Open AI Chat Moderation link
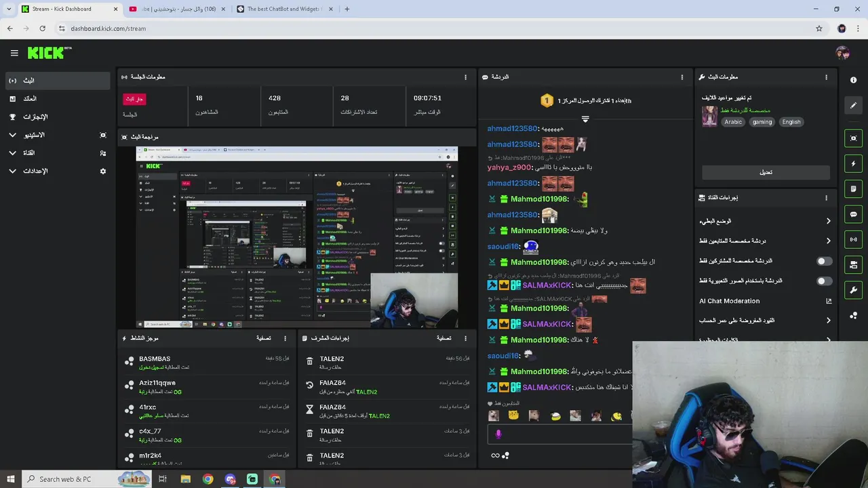This screenshot has height=488, width=868. tap(729, 301)
